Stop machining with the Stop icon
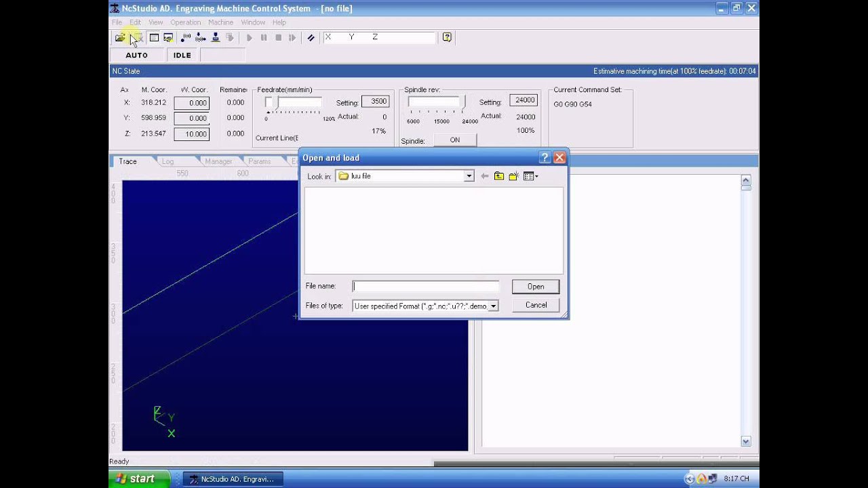This screenshot has width=868, height=488. [x=278, y=38]
